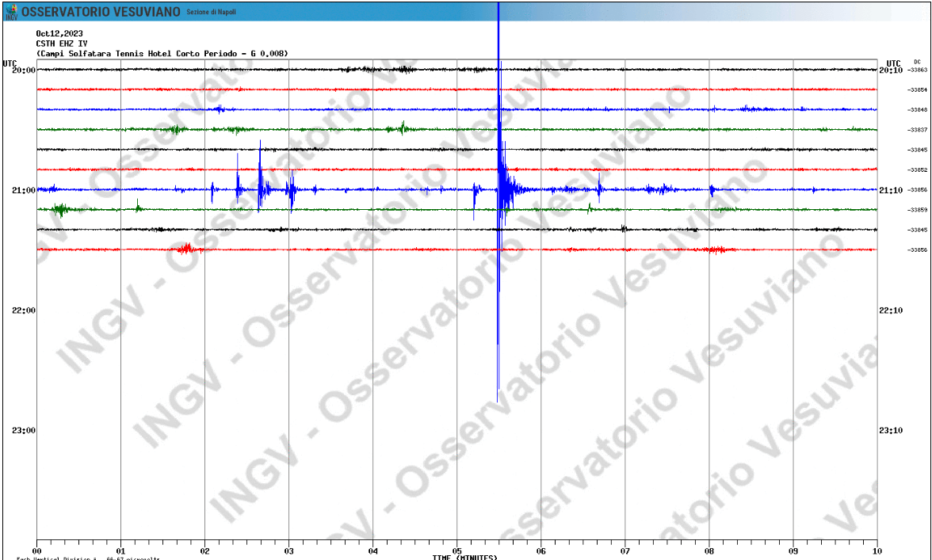The width and height of the screenshot is (932, 560).
Task: Click the 23:00 time label
Action: pyautogui.click(x=24, y=431)
